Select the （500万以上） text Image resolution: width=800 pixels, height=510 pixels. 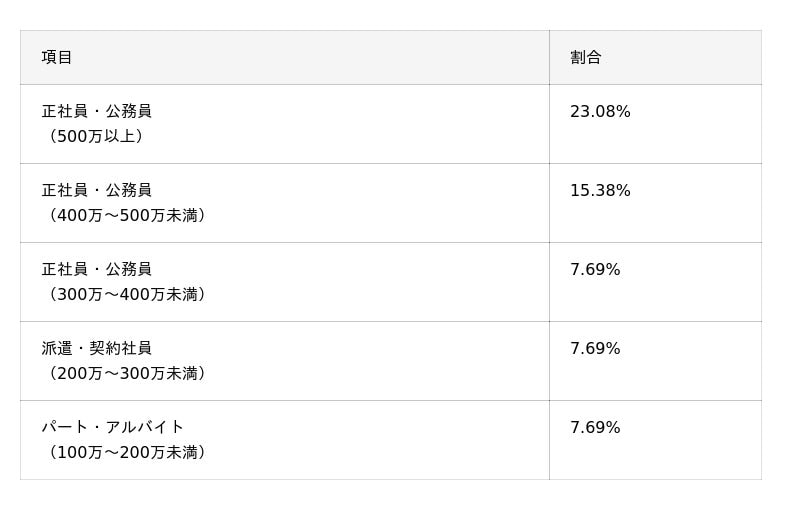pyautogui.click(x=96, y=136)
